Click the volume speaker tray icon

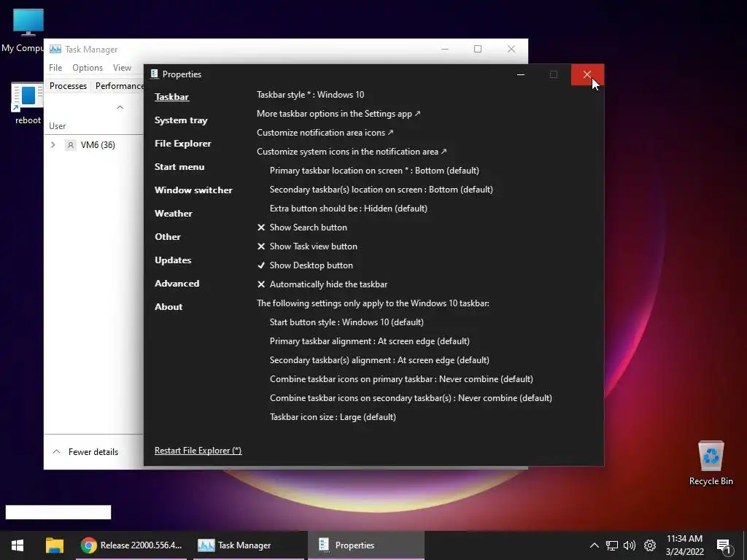point(630,545)
